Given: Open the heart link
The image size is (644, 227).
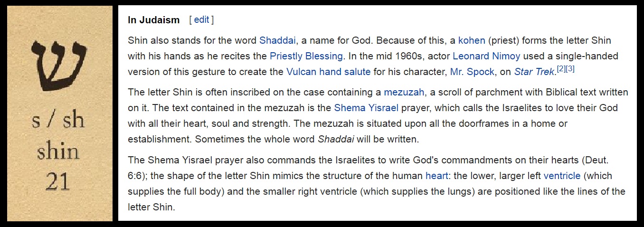Looking at the screenshot, I should pos(436,176).
